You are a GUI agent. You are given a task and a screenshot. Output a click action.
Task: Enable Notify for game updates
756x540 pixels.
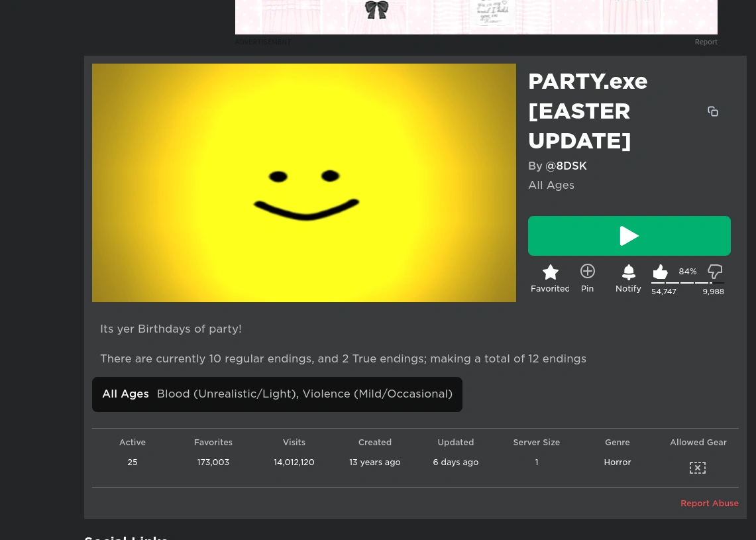click(627, 278)
